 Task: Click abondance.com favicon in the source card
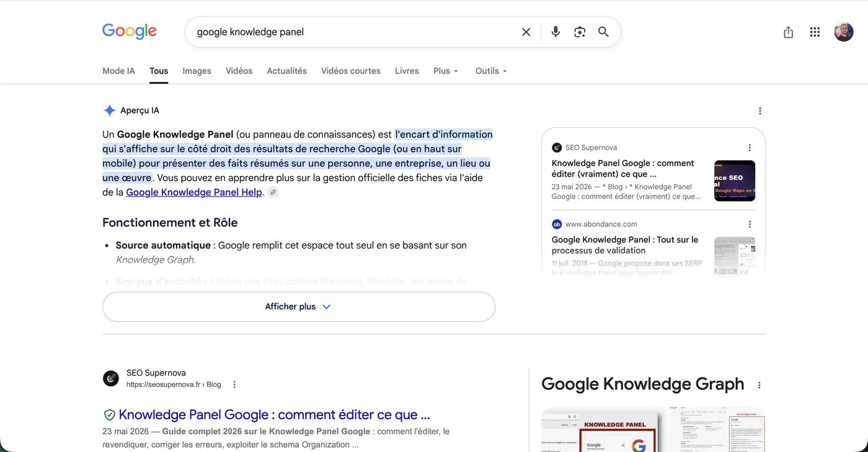(557, 224)
